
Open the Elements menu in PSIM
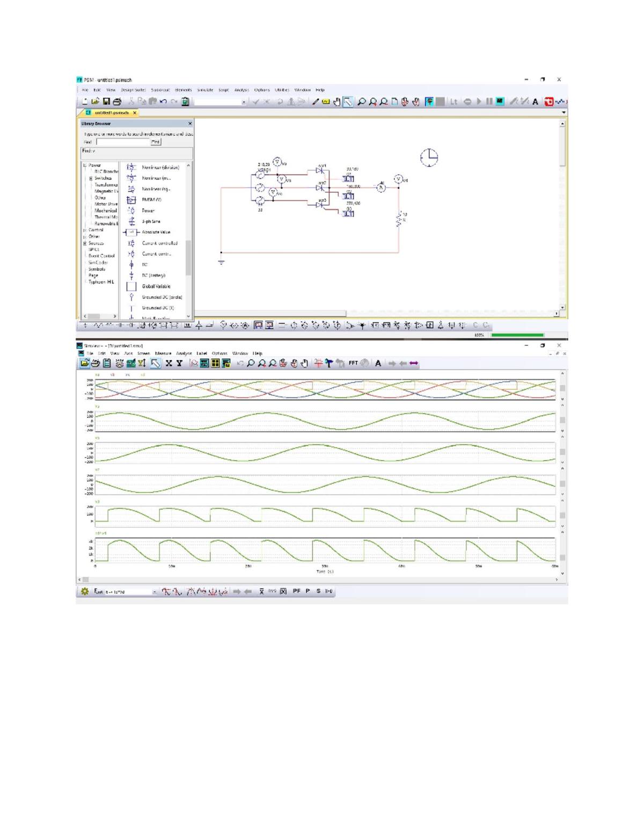tap(183, 90)
